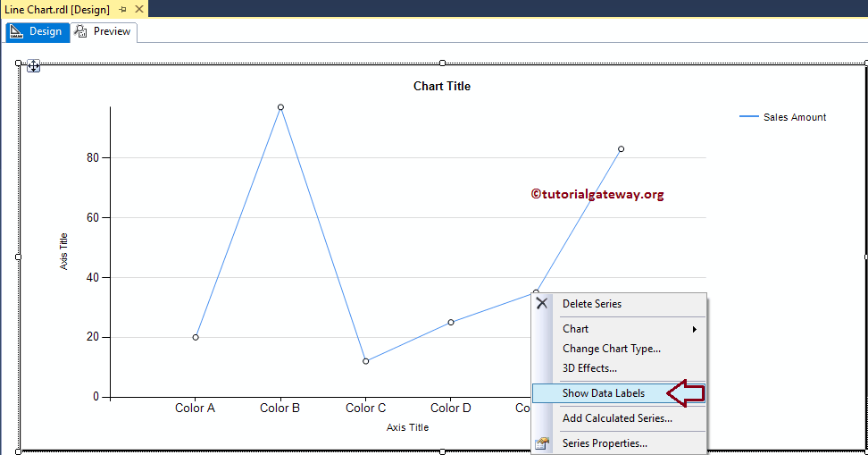Close the Line Chart.rdl document tab
The width and height of the screenshot is (868, 455).
coord(139,9)
